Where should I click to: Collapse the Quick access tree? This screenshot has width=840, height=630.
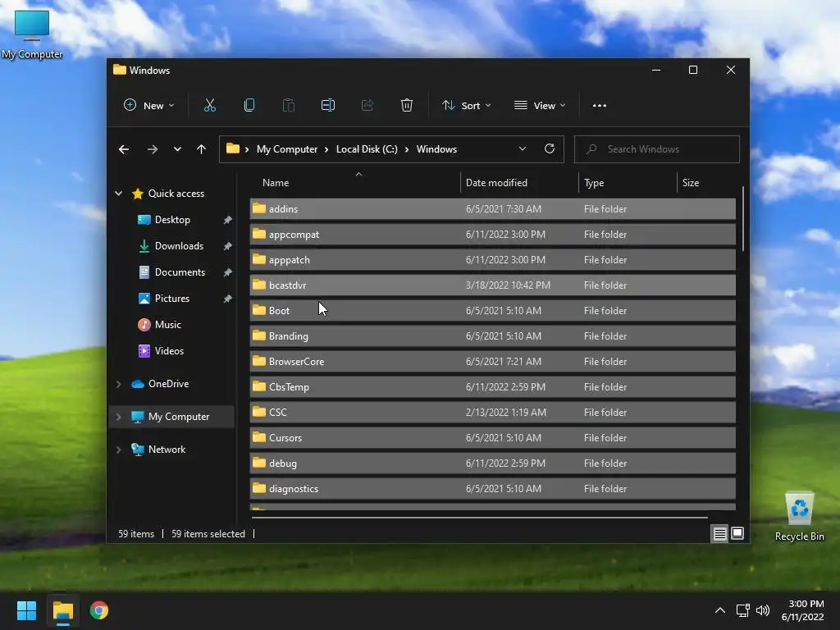pos(118,194)
